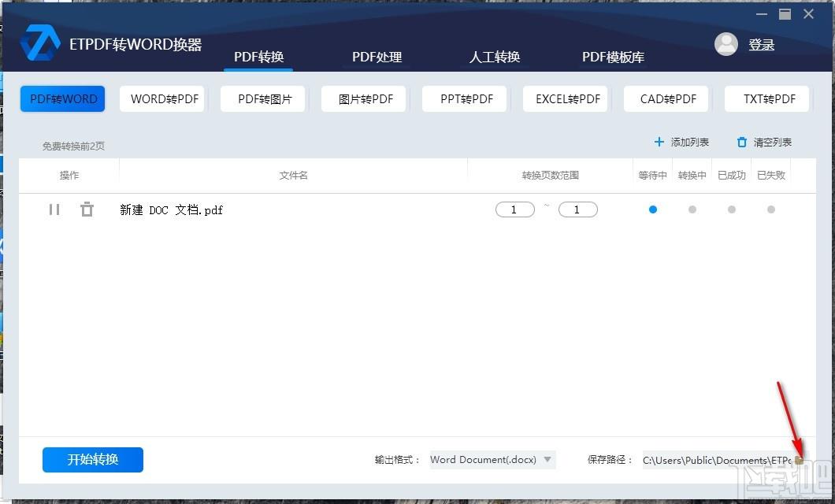Pause the 新建 DOC 文档.pdf task
This screenshot has width=835, height=504.
pyautogui.click(x=54, y=209)
